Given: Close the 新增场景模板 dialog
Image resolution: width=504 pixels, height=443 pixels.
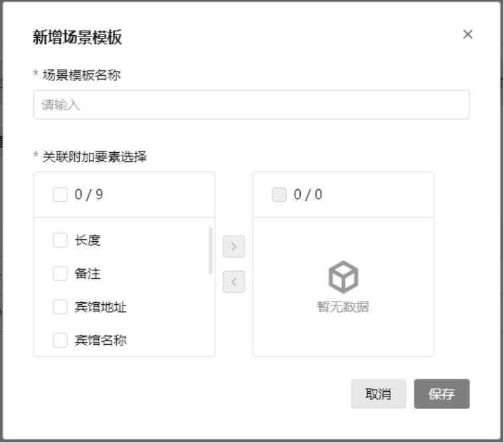Looking at the screenshot, I should (x=467, y=35).
